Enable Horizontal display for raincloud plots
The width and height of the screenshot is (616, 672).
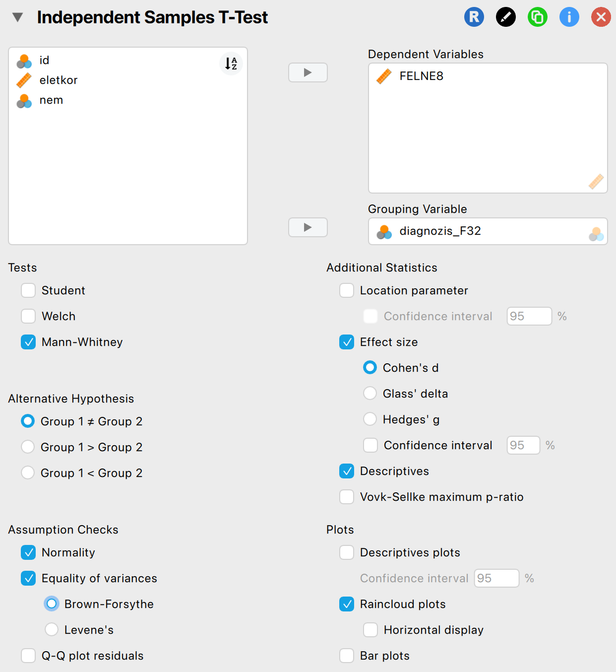[370, 630]
